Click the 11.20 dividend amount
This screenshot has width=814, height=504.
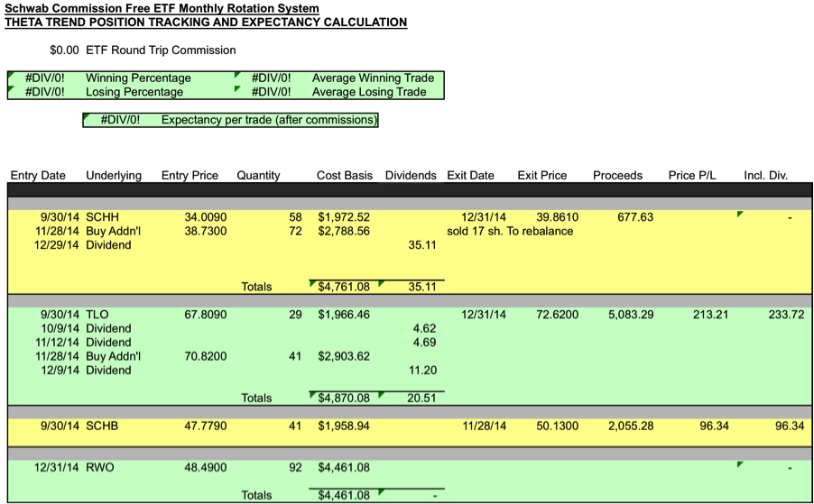click(x=422, y=371)
